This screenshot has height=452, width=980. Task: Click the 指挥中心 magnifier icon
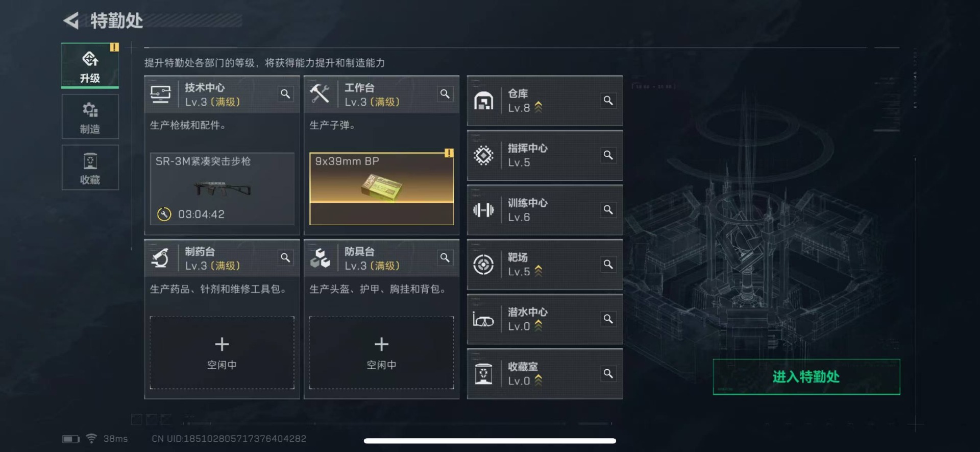pyautogui.click(x=608, y=155)
